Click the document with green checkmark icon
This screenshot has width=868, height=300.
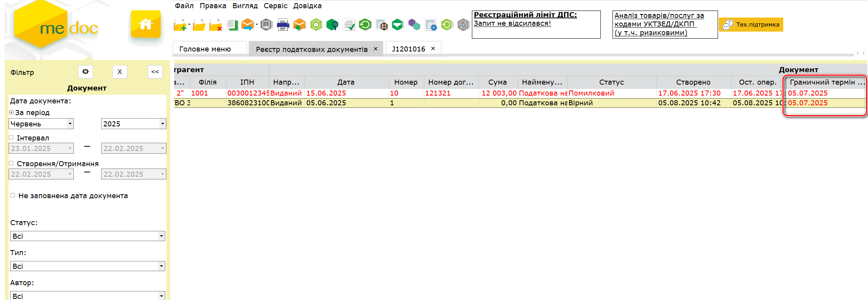349,25
